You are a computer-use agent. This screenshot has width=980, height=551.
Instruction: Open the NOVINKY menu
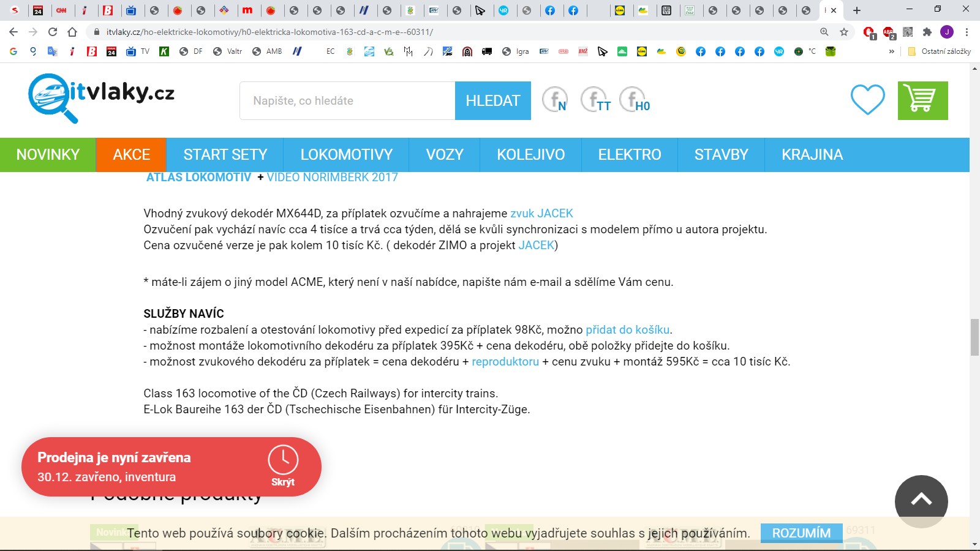click(x=48, y=155)
